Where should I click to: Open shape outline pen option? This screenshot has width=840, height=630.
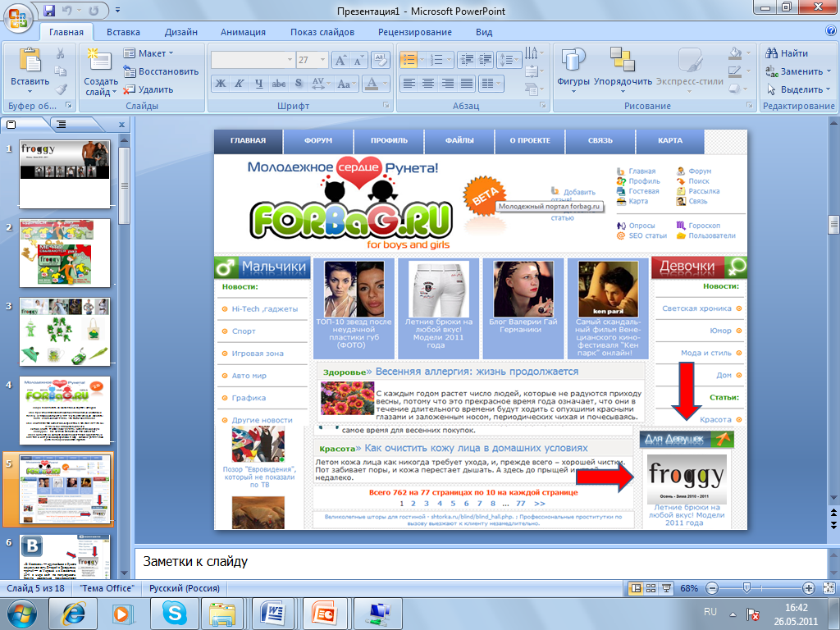click(x=735, y=71)
